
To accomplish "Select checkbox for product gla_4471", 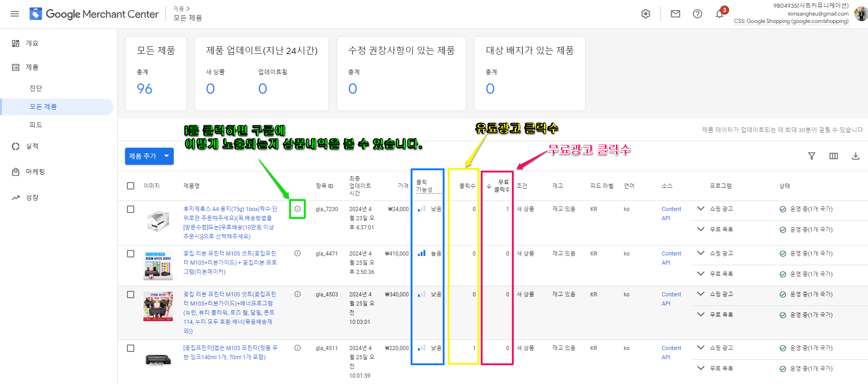I will coord(131,254).
